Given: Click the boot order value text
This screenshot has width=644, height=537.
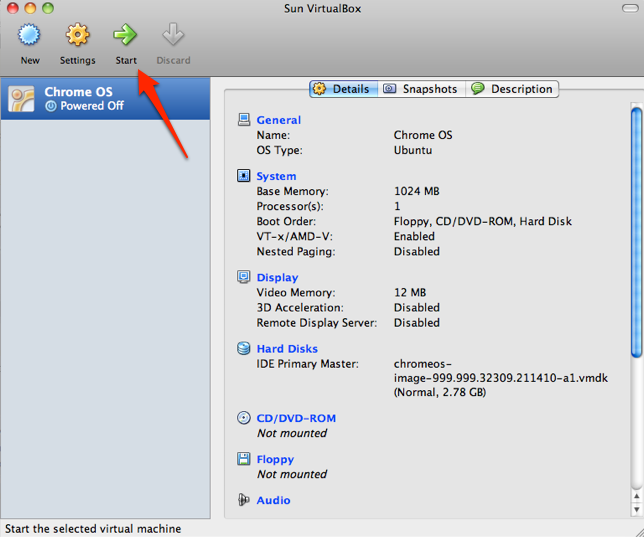Looking at the screenshot, I should [483, 221].
